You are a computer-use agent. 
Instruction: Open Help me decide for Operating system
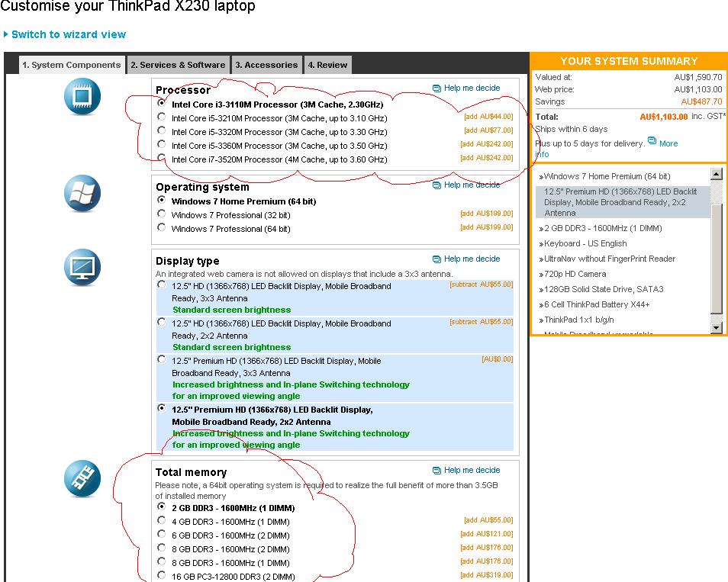(466, 185)
